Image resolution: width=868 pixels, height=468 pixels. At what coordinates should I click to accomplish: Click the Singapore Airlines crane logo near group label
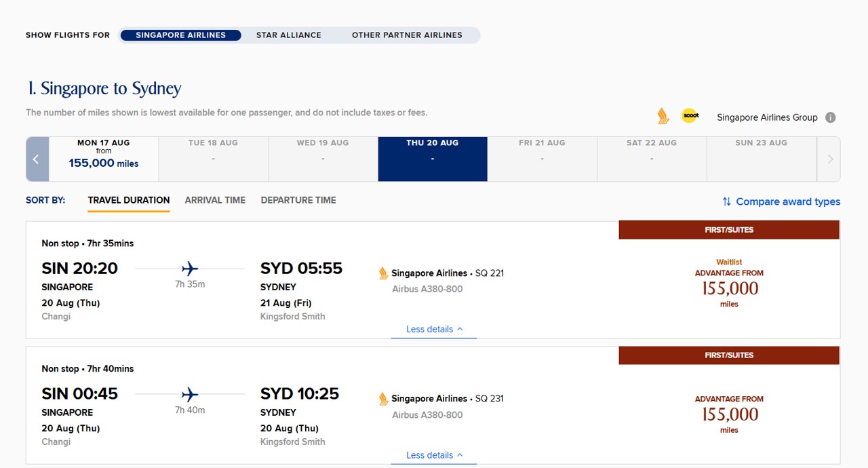tap(663, 116)
